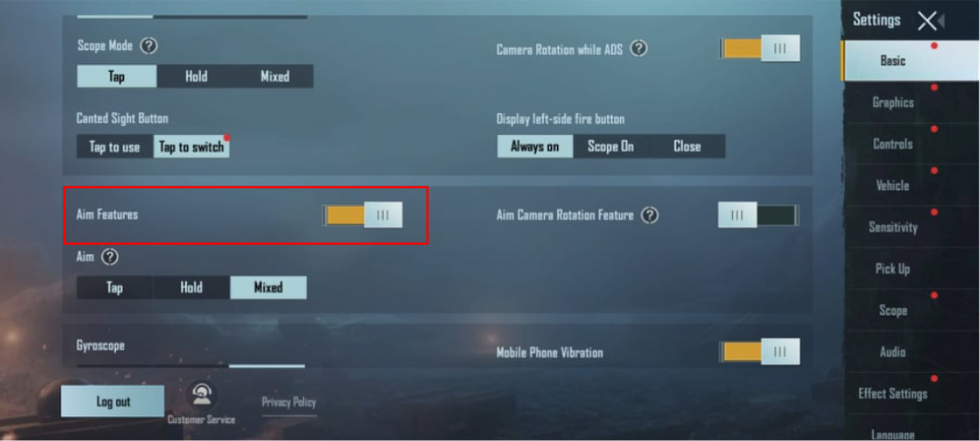Switch to the Sensitivity tab
This screenshot has width=980, height=441.
[893, 228]
